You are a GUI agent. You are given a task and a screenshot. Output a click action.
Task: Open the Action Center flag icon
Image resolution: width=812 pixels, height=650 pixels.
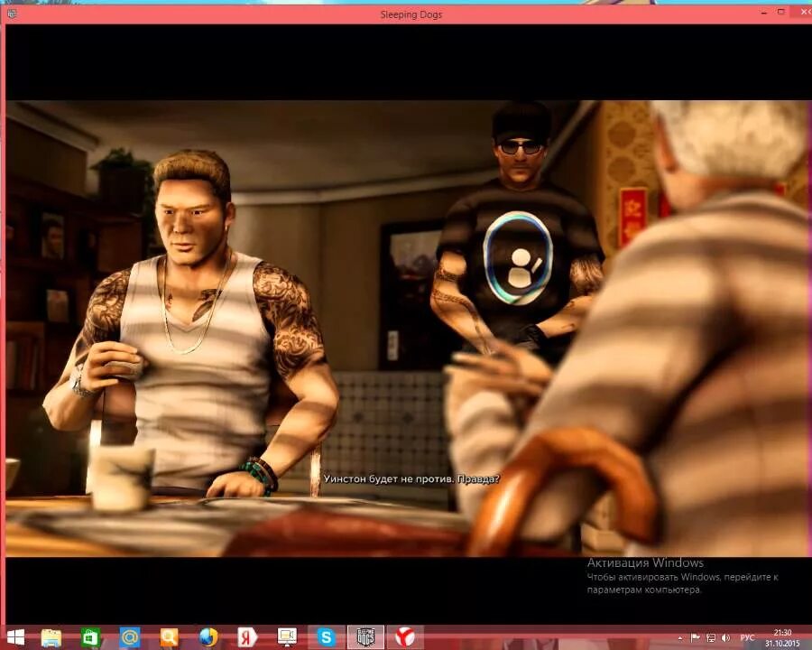pos(696,637)
